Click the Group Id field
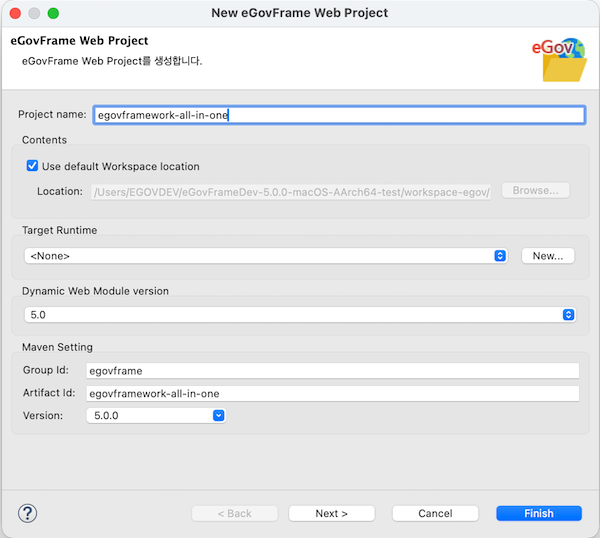The image size is (600, 538). pyautogui.click(x=332, y=370)
